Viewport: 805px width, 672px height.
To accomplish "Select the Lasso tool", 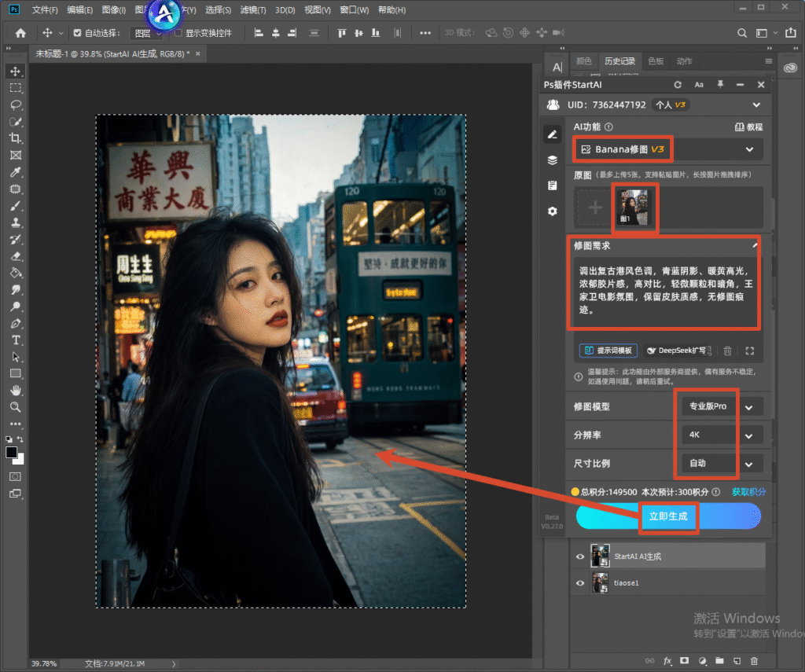I will 16,105.
